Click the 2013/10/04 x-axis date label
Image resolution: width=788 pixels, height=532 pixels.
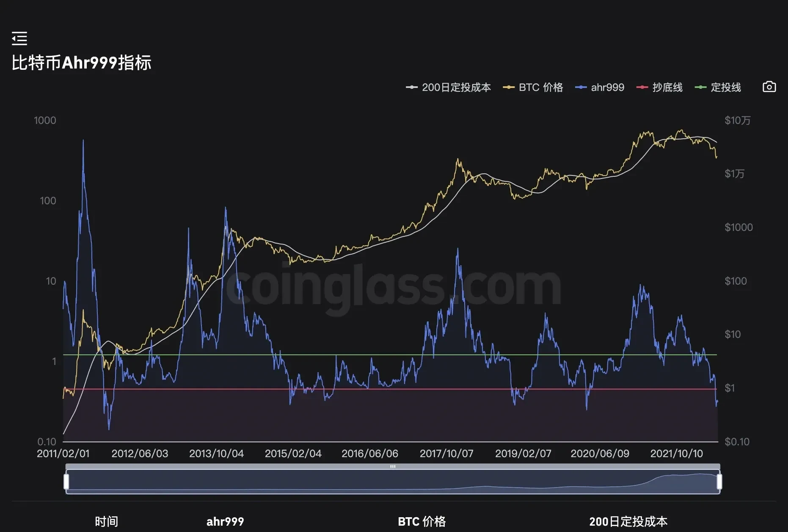tap(216, 453)
